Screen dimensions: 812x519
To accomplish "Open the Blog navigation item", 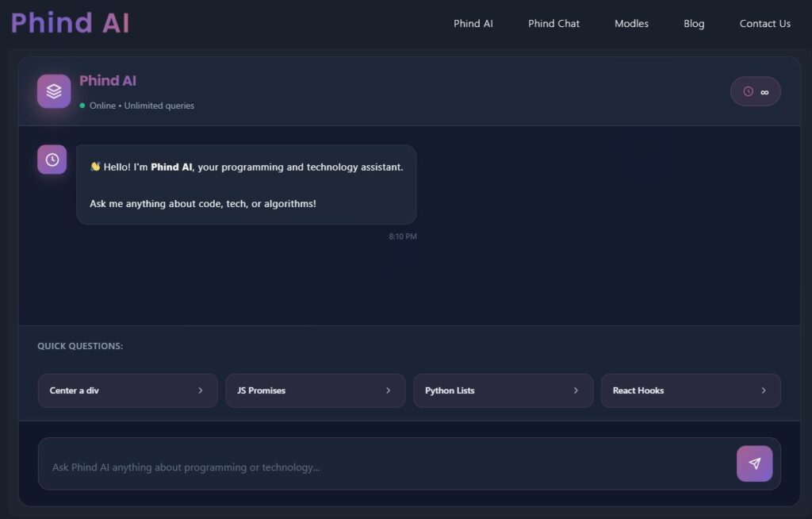I will (x=694, y=23).
